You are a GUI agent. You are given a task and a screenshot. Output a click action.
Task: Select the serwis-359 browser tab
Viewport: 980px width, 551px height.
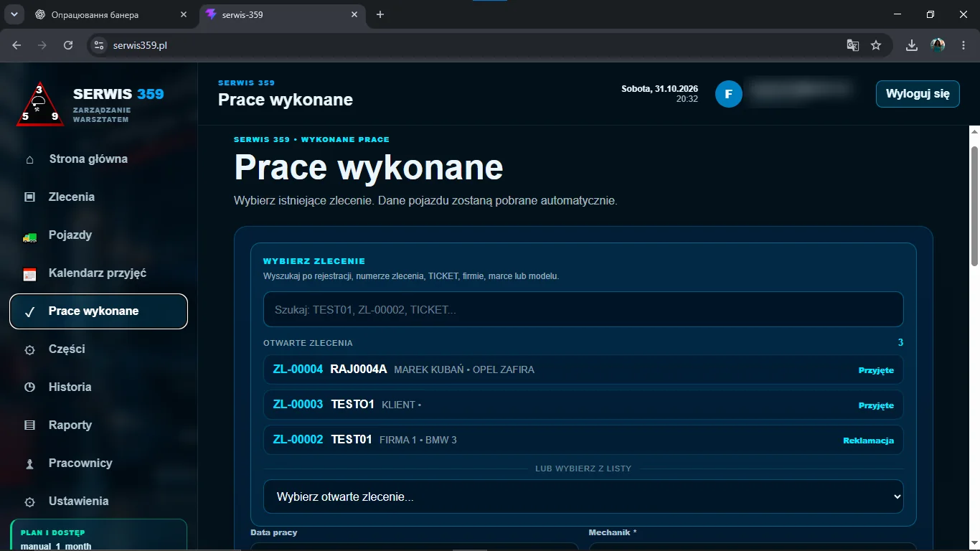[x=282, y=14]
